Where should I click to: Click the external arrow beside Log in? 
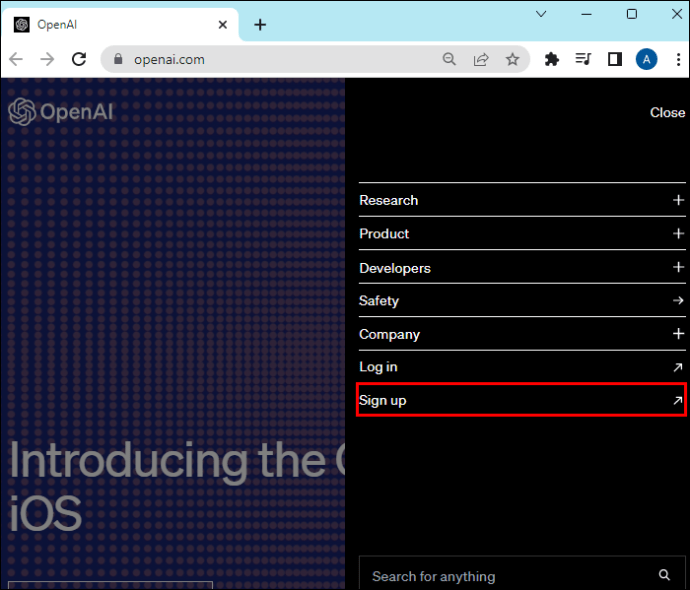[x=678, y=367]
